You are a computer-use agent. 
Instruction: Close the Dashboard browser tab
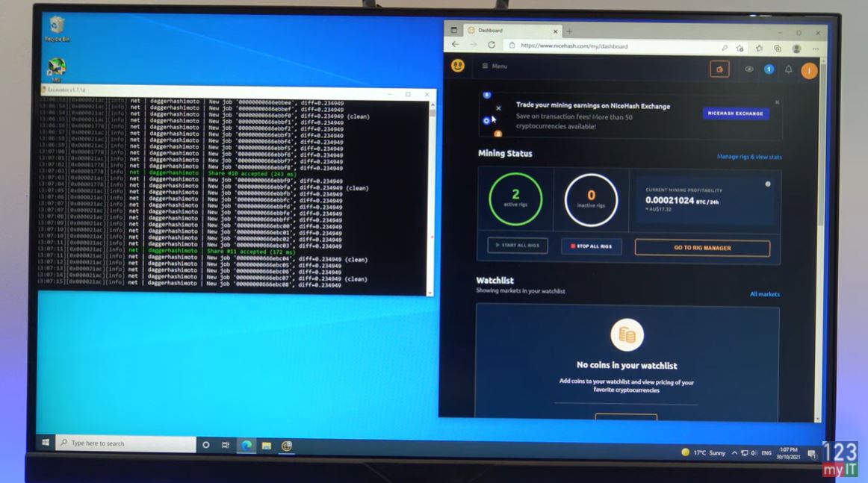pos(555,31)
